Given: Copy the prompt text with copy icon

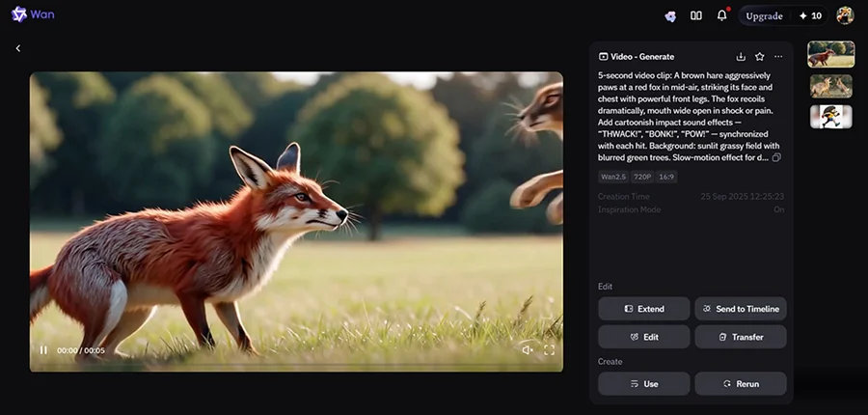Looking at the screenshot, I should tap(776, 158).
